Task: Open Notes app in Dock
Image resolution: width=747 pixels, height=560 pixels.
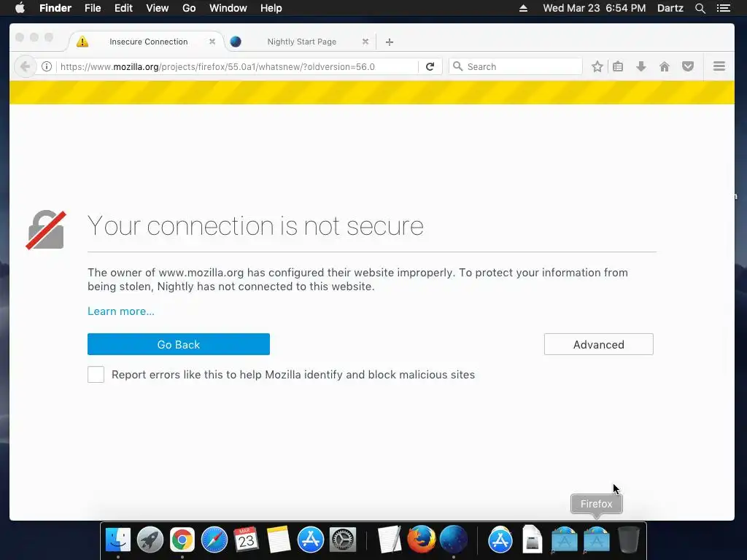Action: click(x=279, y=540)
